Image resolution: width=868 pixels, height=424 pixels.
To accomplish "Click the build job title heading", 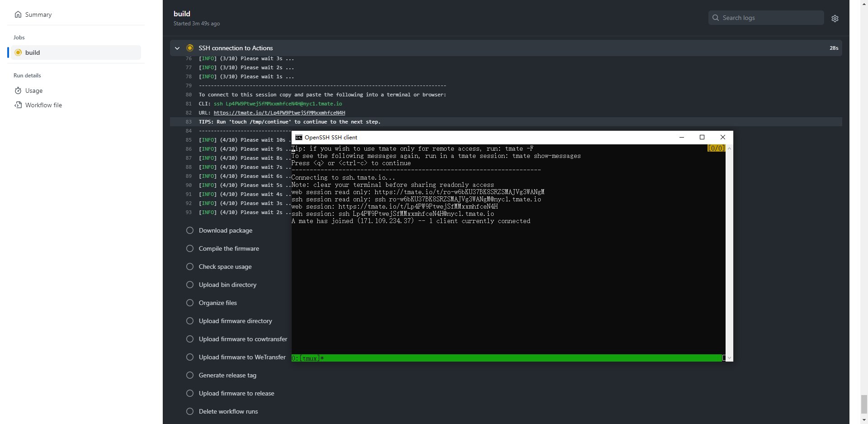I will [182, 14].
